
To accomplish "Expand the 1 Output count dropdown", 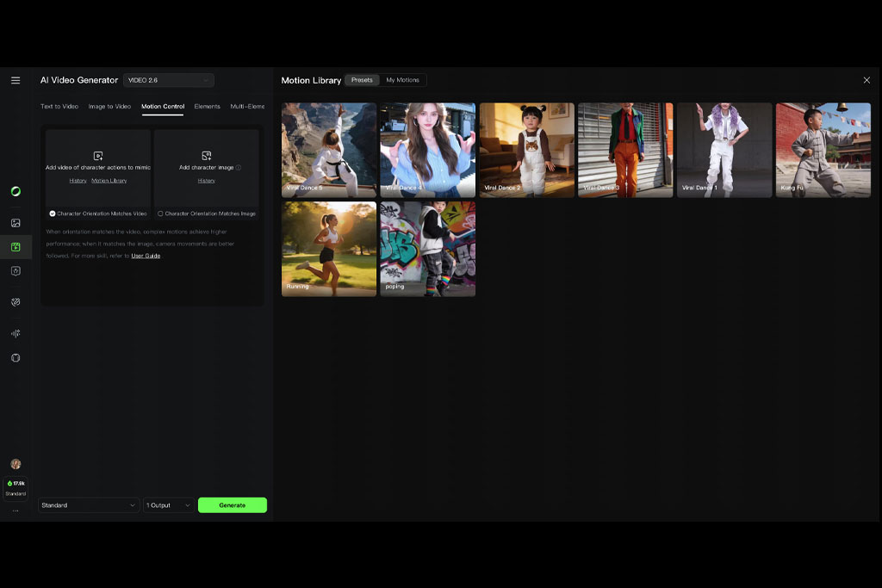I will click(168, 505).
